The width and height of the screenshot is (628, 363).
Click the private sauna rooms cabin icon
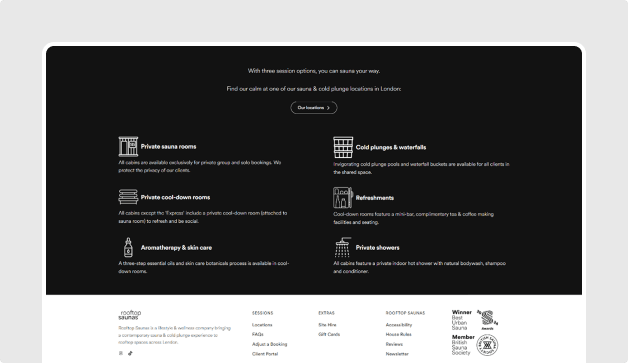pos(128,146)
